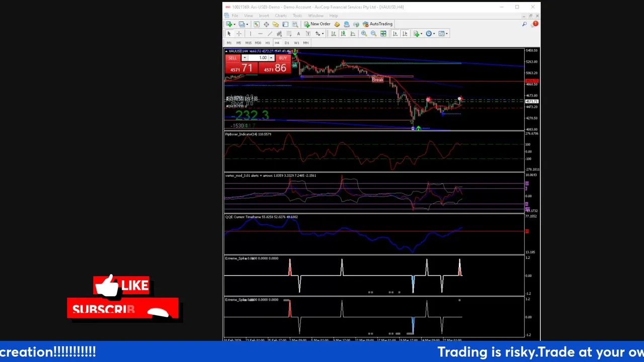Select the Text (A) tool
Image resolution: width=644 pixels, height=362 pixels.
pos(298,34)
